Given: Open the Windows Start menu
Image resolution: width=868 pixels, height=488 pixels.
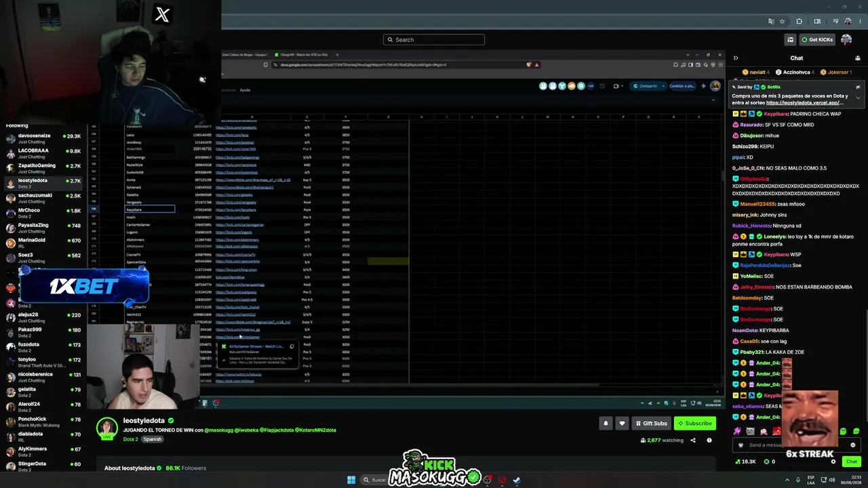Looking at the screenshot, I should 351,480.
